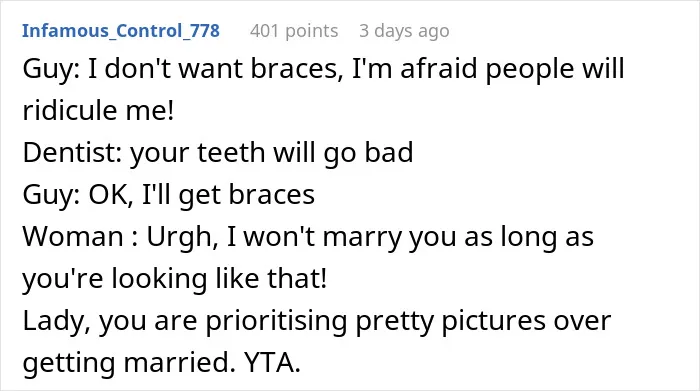The height and width of the screenshot is (391, 700).
Task: Click the phrase 'as long as'
Action: [x=529, y=237]
